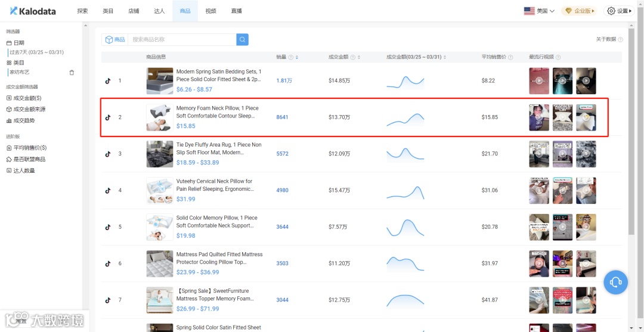Open the 达人数量 filter
The width and height of the screenshot is (644, 332).
coord(20,170)
